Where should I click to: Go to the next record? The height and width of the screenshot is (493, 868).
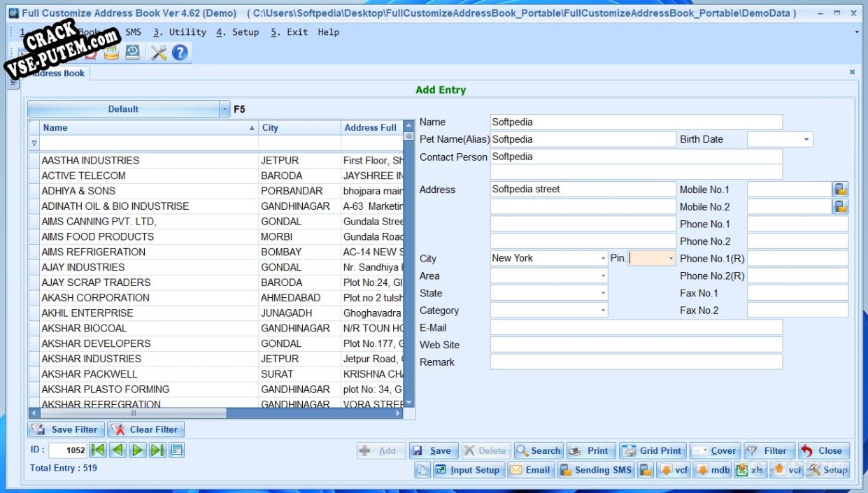pyautogui.click(x=137, y=451)
